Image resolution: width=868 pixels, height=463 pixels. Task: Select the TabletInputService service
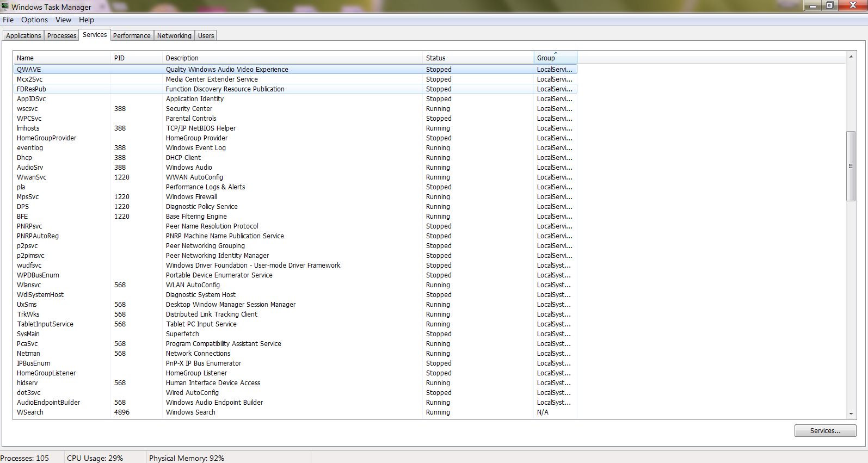295,324
